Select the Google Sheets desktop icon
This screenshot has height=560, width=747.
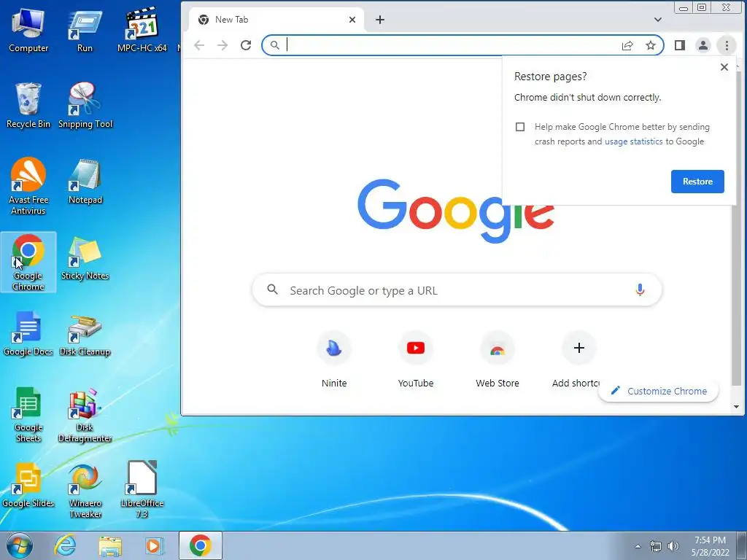click(28, 414)
